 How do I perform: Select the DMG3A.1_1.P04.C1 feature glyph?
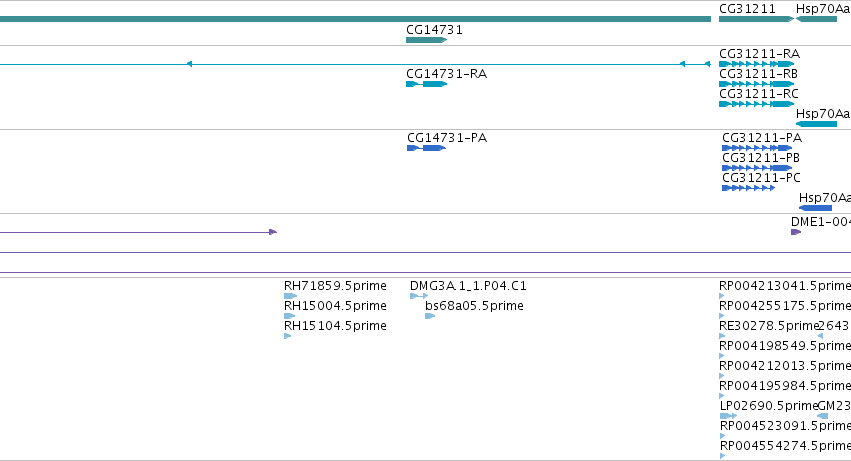[419, 296]
